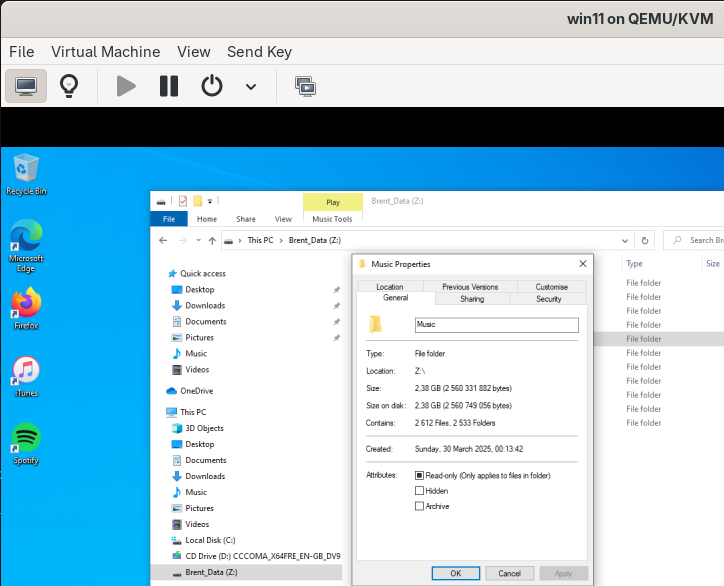
Task: Refresh the Explorer folder view
Action: (645, 241)
